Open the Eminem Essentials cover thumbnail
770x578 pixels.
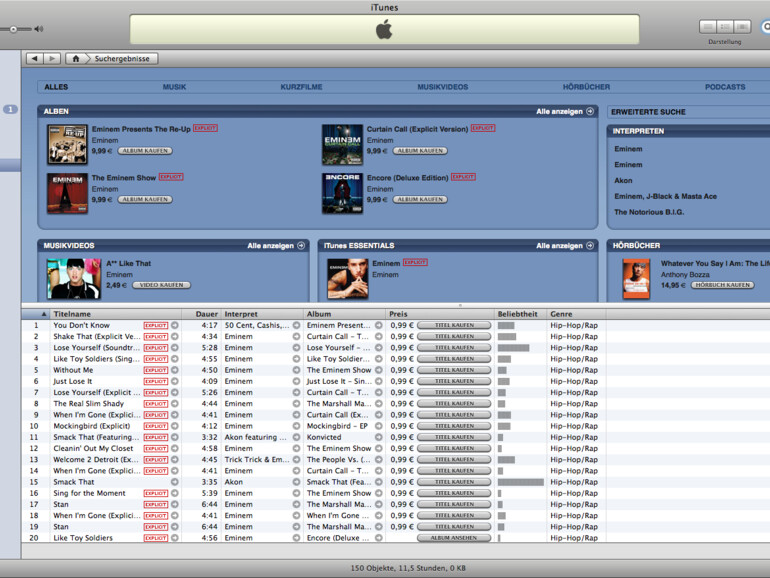point(348,278)
